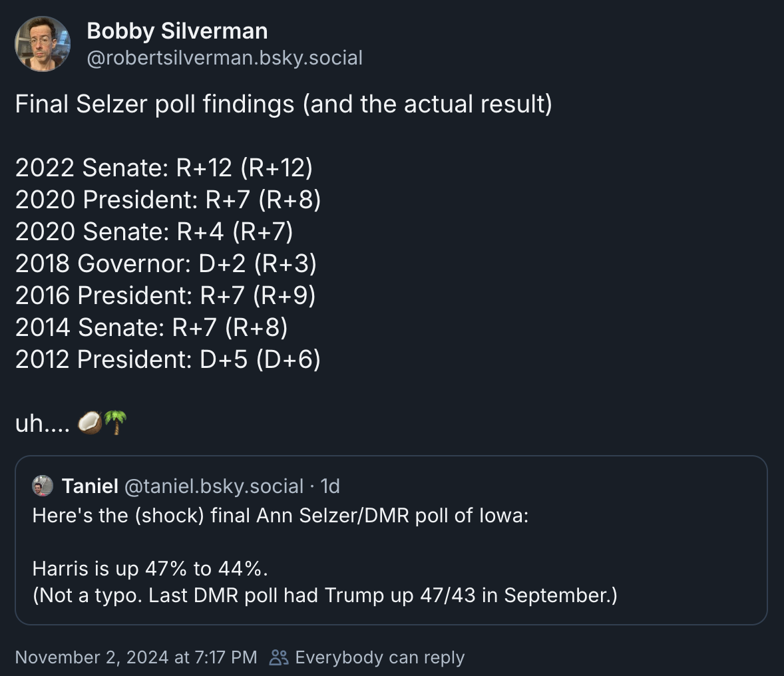This screenshot has height=676, width=784.
Task: Click the November 2, 2024 post timestamp
Action: pos(136,657)
